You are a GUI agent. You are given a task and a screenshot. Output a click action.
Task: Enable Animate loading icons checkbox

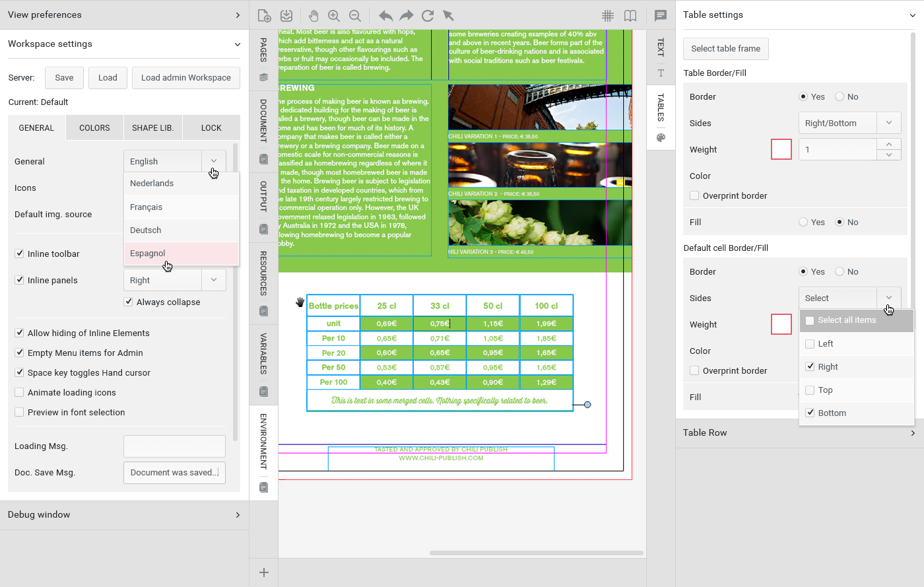[x=19, y=392]
